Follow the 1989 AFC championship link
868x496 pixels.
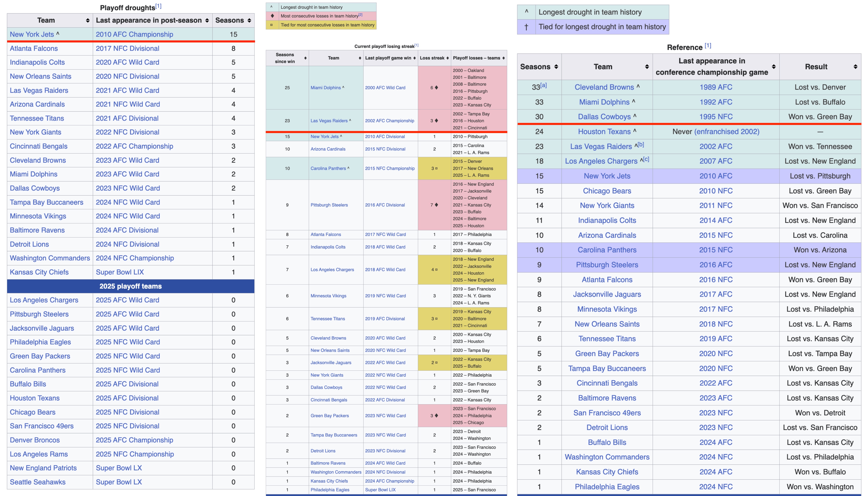[x=716, y=87]
